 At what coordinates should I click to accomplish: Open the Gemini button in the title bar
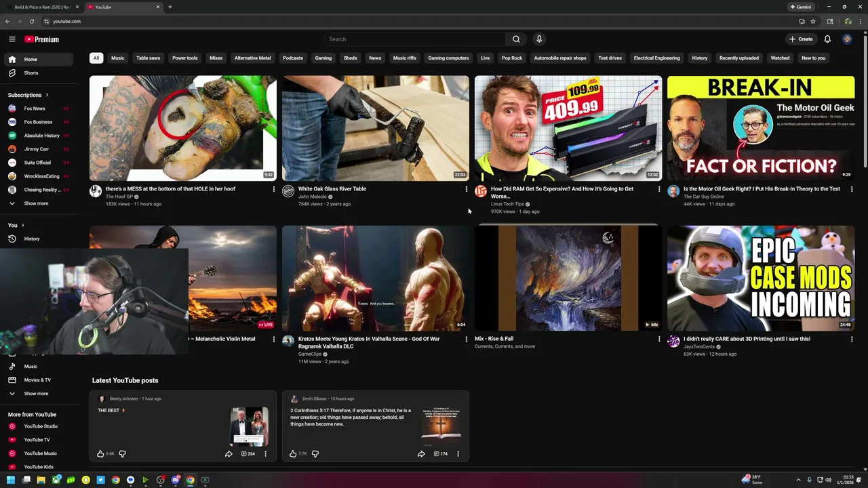tap(800, 7)
